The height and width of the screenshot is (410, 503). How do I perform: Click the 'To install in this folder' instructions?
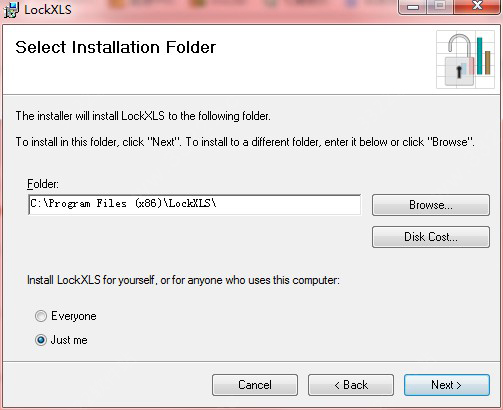tap(245, 142)
